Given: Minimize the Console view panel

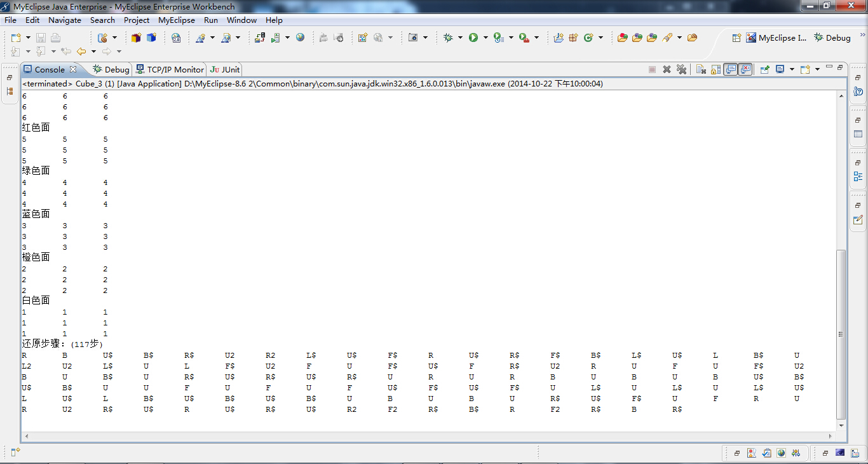Looking at the screenshot, I should click(x=829, y=67).
